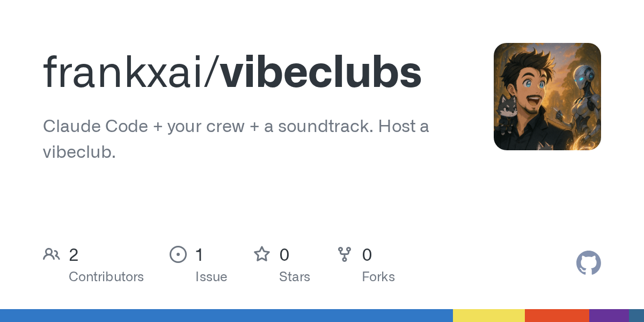Click the orange-red language bar segment

(x=557, y=316)
